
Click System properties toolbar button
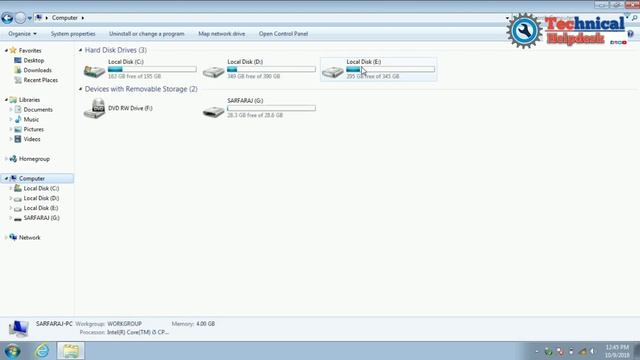(x=73, y=34)
